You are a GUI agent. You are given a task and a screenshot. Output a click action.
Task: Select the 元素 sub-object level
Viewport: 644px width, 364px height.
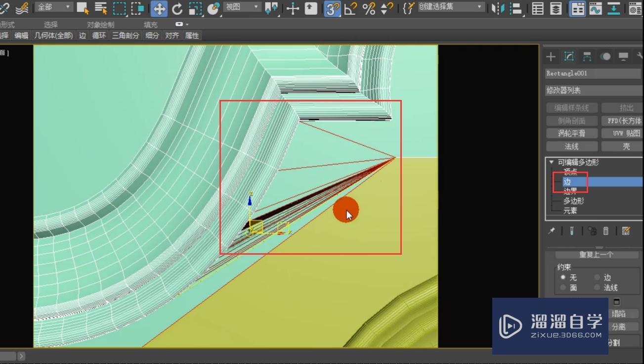pos(570,211)
